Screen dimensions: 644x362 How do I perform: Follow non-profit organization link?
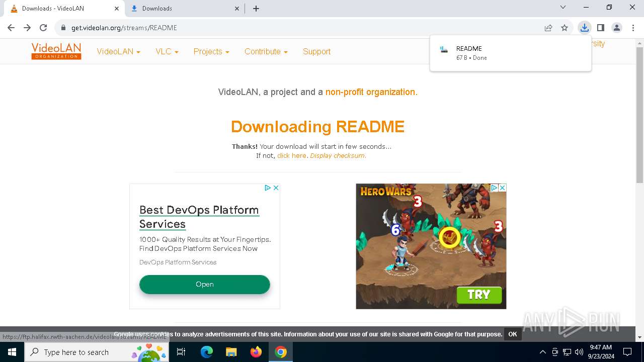pos(370,92)
